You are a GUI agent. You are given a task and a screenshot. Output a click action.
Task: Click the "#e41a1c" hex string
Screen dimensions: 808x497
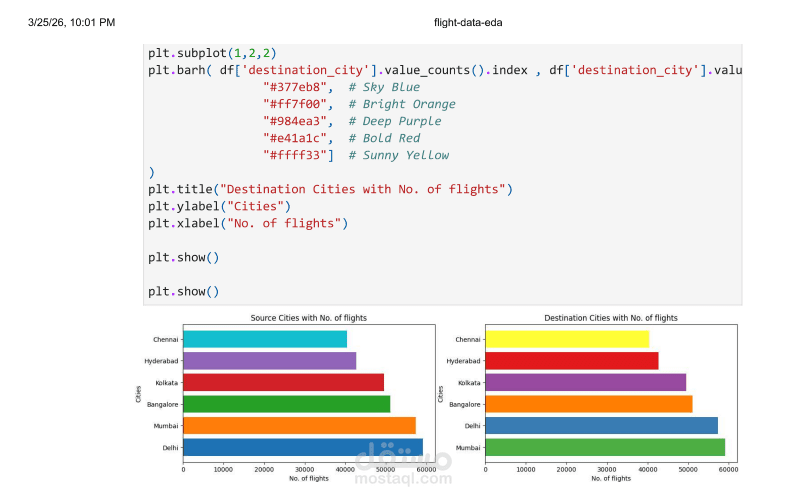(x=295, y=138)
